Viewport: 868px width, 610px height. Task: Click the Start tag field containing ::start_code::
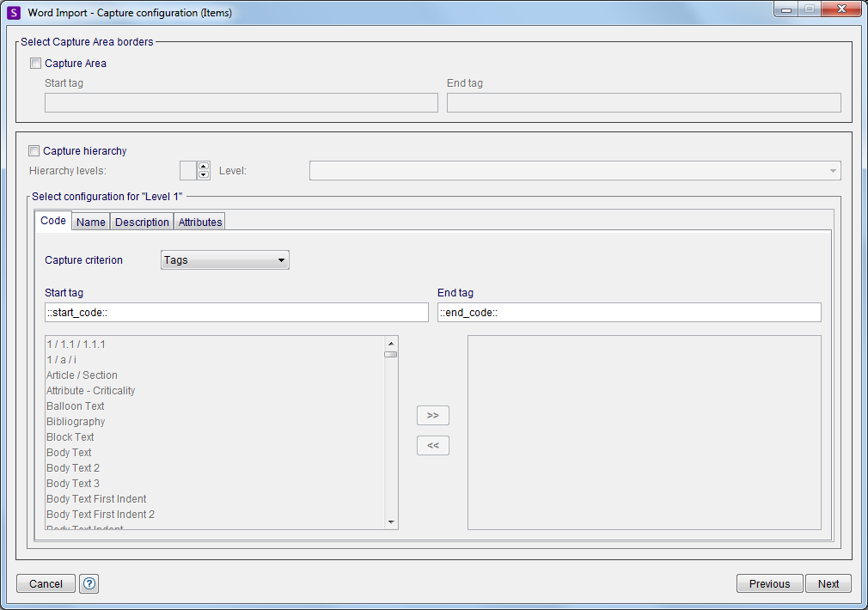pos(236,312)
